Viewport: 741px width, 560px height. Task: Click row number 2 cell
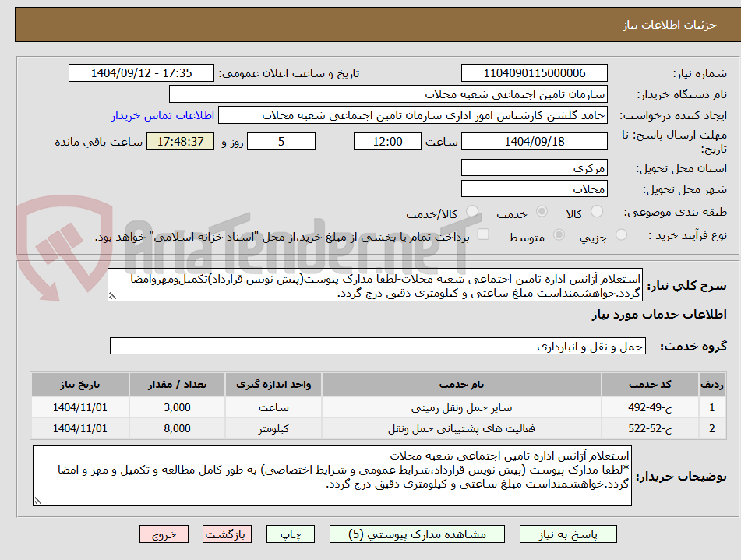[x=711, y=428]
